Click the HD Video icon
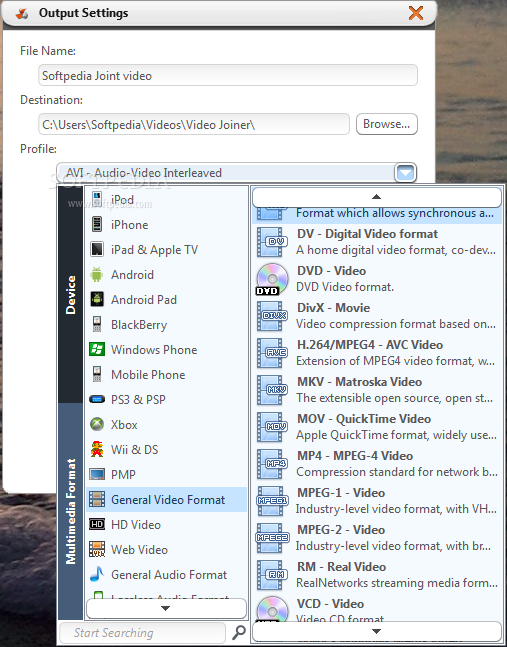Image resolution: width=507 pixels, height=647 pixels. 97,524
